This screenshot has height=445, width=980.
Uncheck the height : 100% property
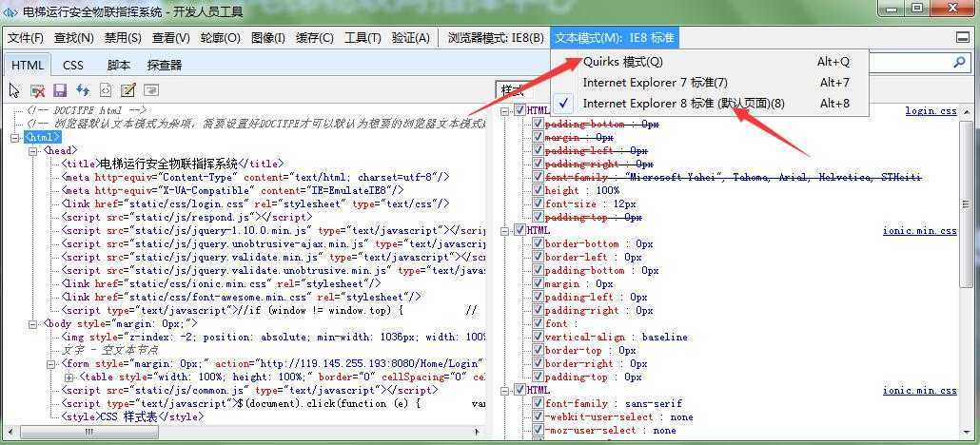[539, 190]
